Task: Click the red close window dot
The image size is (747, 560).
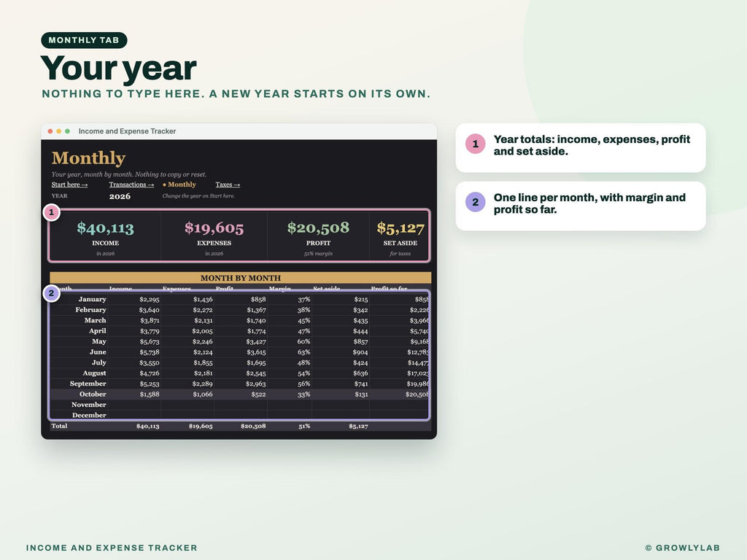Action: pos(50,131)
